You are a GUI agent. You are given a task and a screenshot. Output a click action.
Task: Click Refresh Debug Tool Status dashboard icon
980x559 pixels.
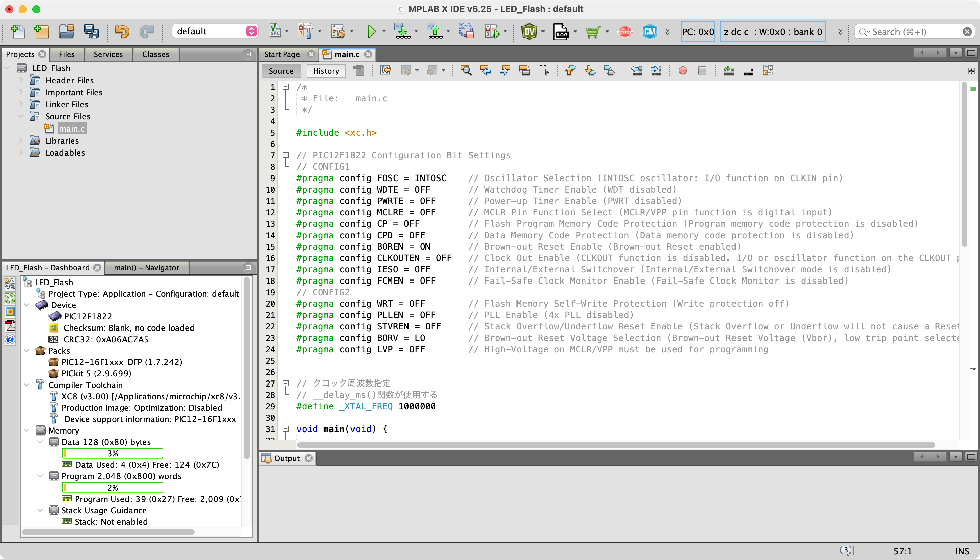(x=10, y=298)
